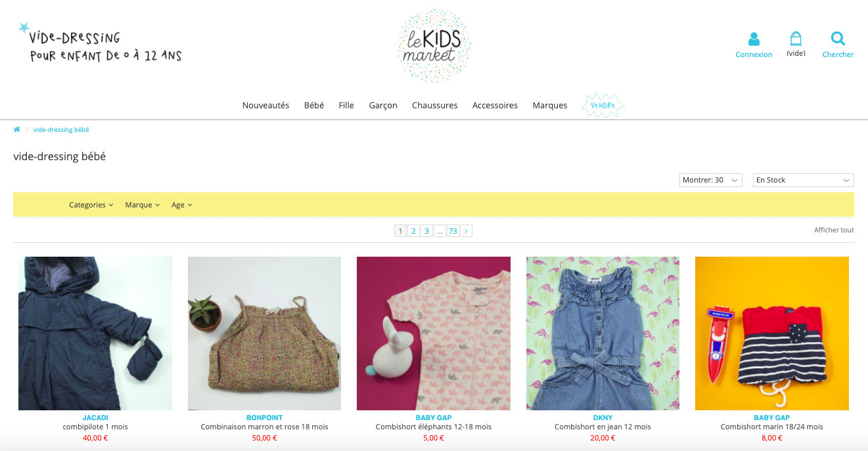868x451 pixels.
Task: Go to next page arrow
Action: coord(466,231)
